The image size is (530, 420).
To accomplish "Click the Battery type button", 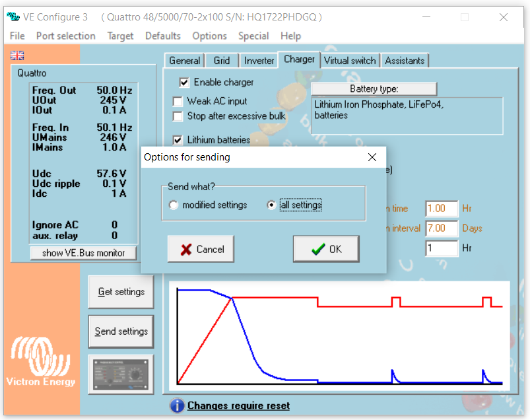I will [374, 89].
